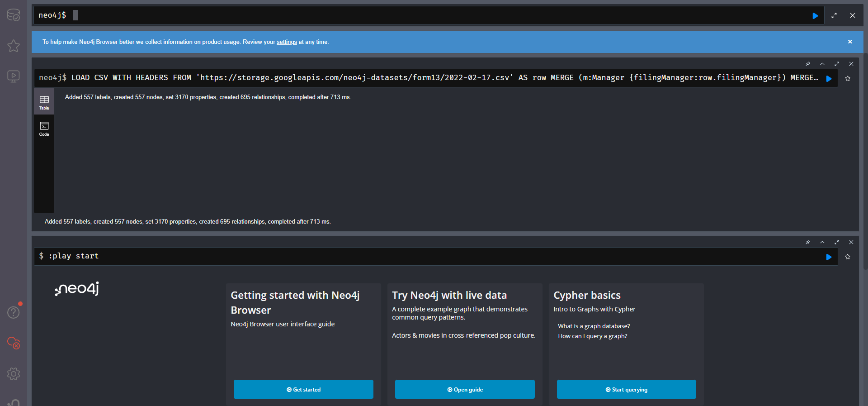Pin the LOAD CSV result frame
The width and height of the screenshot is (868, 406).
tap(808, 64)
